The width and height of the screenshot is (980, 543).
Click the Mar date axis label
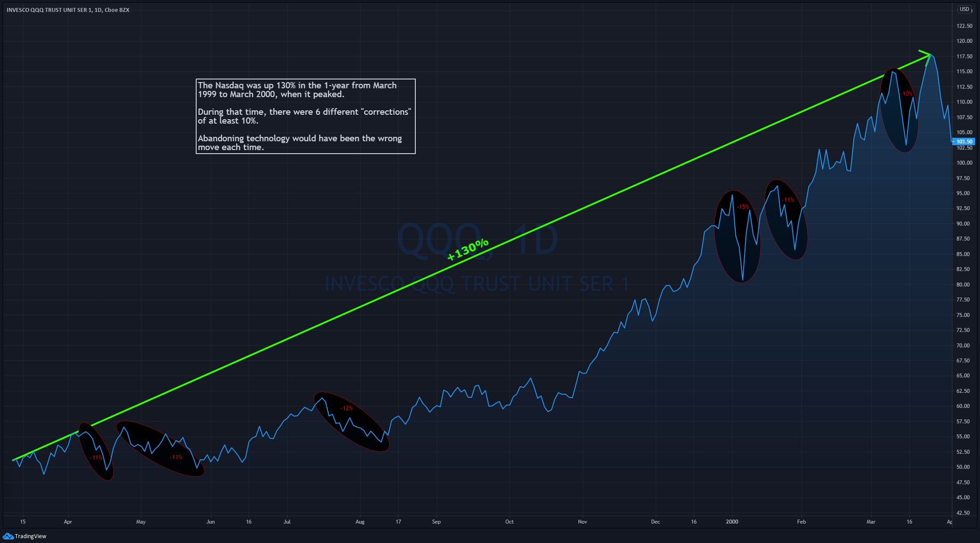point(871,522)
